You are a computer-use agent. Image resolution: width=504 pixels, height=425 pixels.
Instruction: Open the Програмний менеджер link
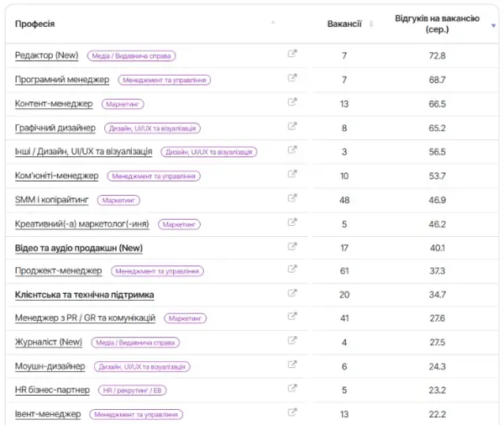pyautogui.click(x=62, y=80)
